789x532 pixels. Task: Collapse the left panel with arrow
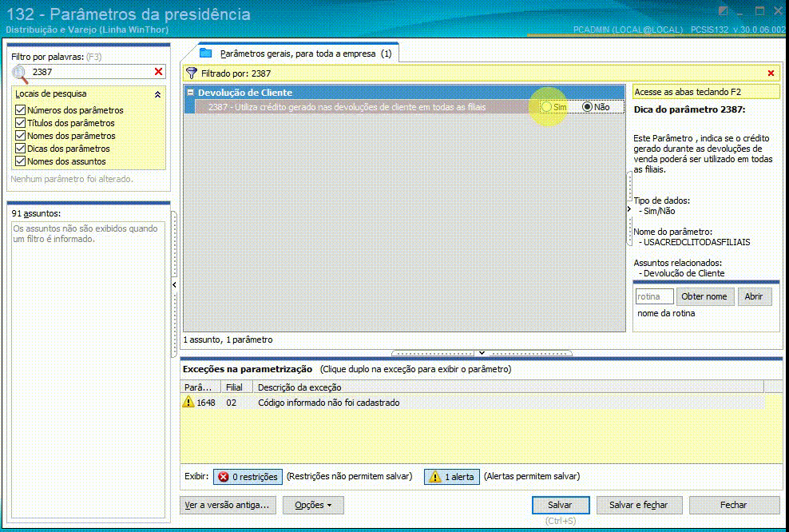coord(174,285)
